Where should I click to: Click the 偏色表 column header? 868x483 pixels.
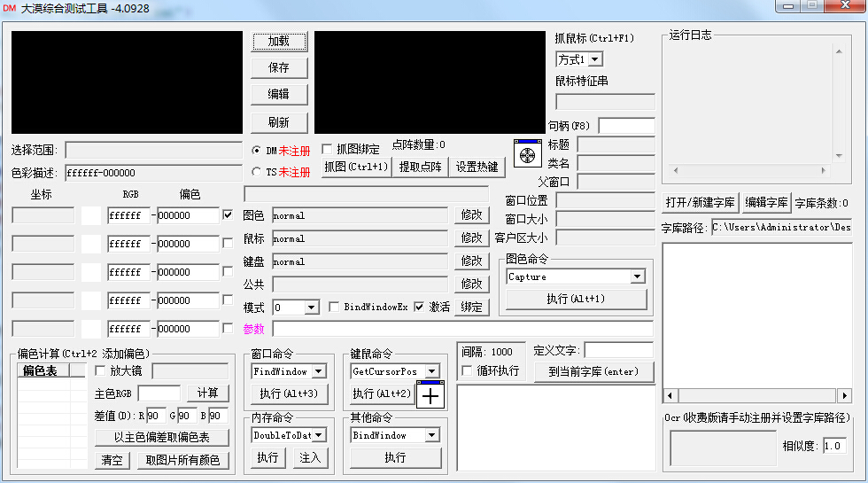(x=44, y=370)
